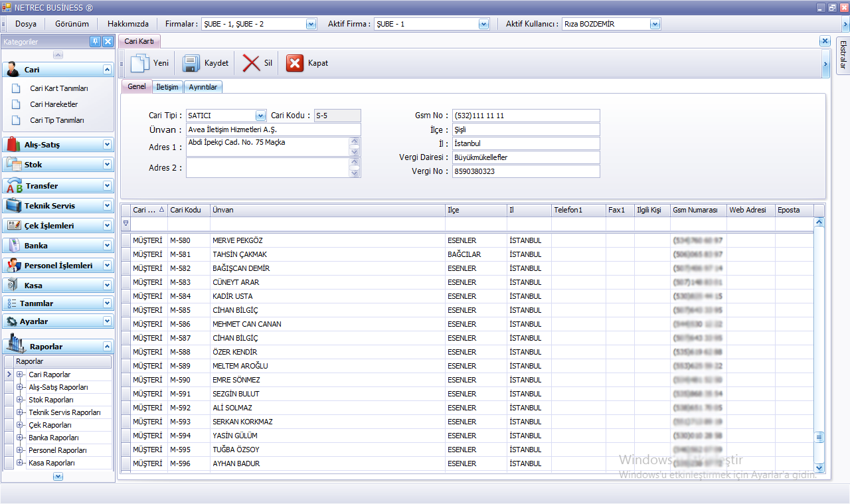Screen dimensions: 850x504
Task: Open the Görünüm menu
Action: coord(72,24)
